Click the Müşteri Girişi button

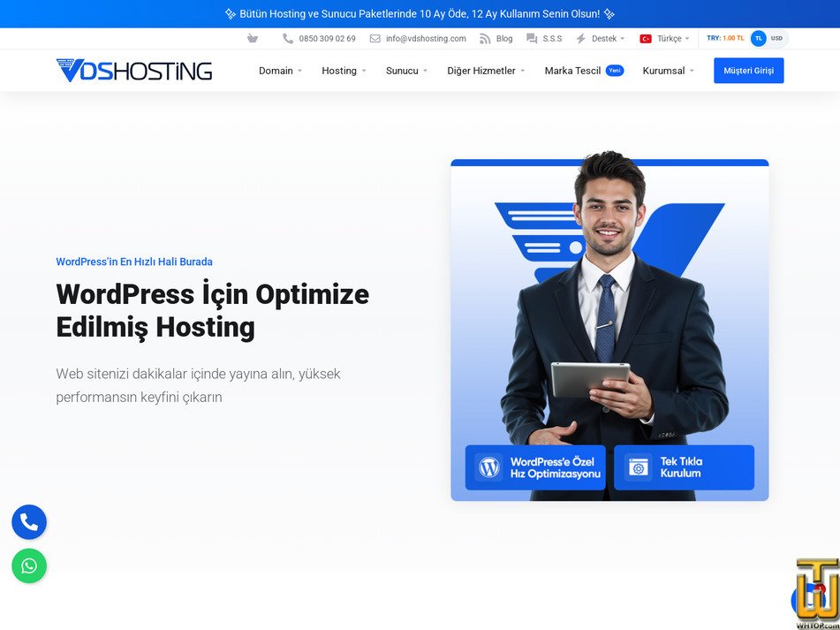[748, 71]
